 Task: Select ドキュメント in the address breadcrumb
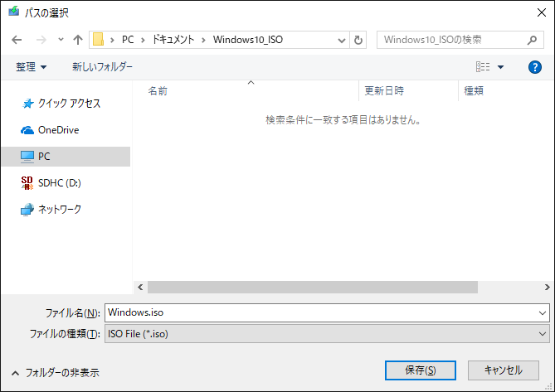point(173,40)
